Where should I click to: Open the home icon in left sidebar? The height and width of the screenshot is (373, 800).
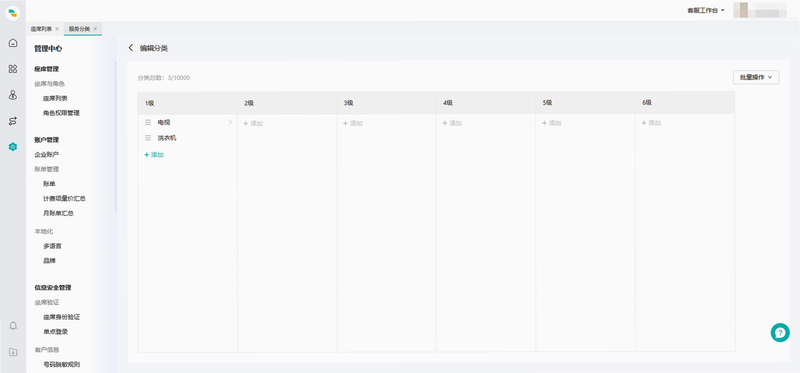[13, 43]
